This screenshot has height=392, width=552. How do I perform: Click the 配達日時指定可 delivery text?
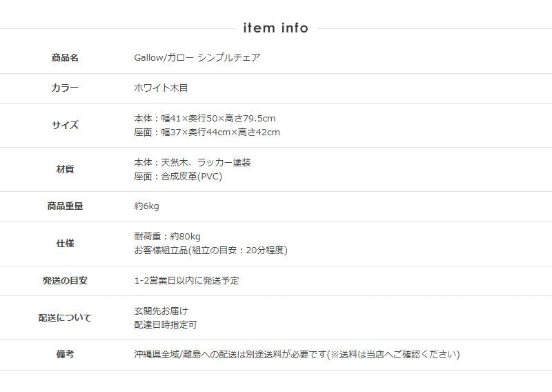pos(166,325)
